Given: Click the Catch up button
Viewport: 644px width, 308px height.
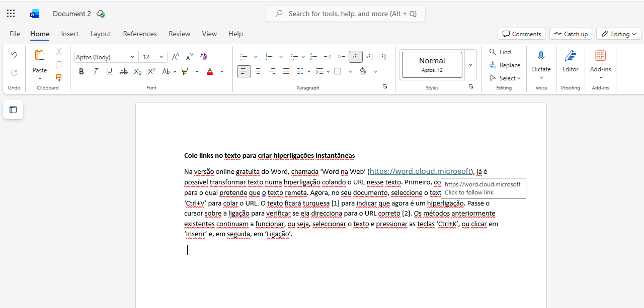Looking at the screenshot, I should 571,34.
